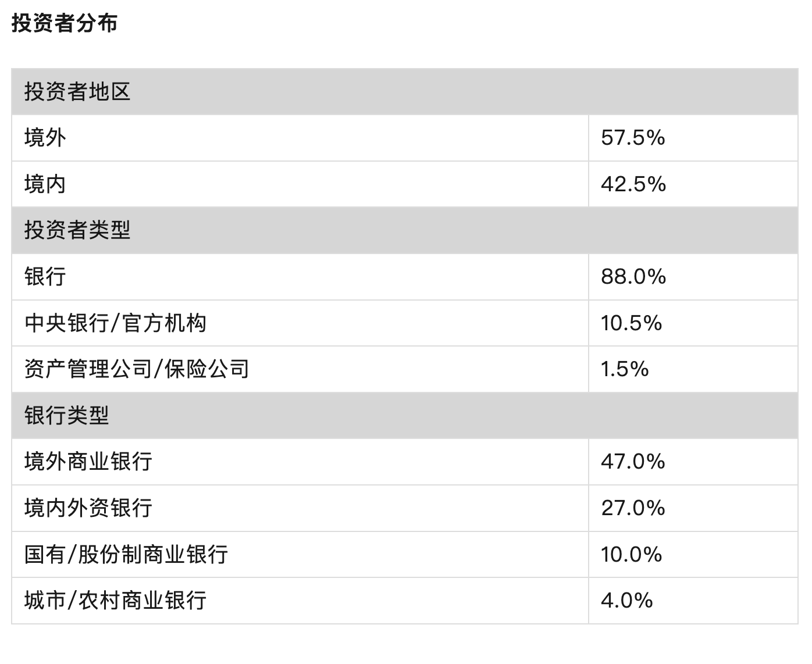Click the 境外商业银行 row label
Image resolution: width=812 pixels, height=664 pixels.
(88, 462)
